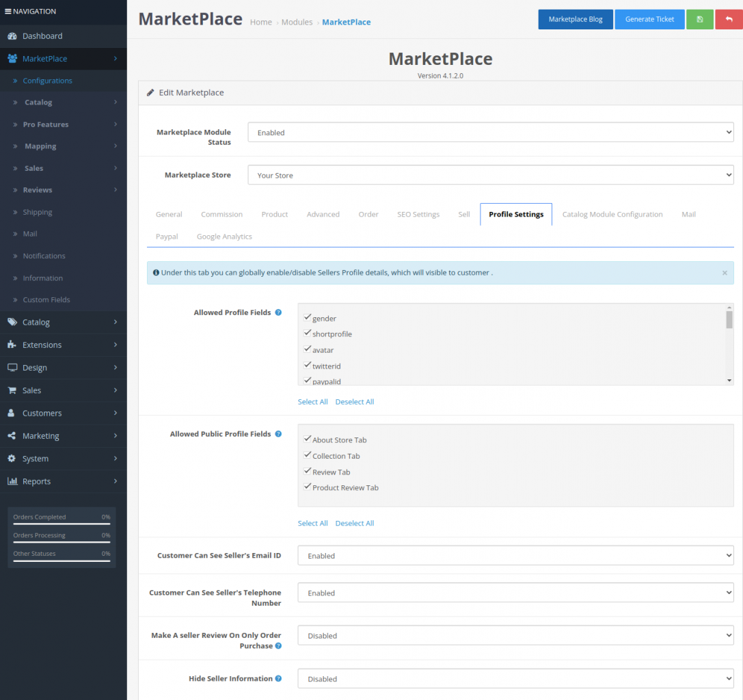
Task: Click the Sales shopping cart icon
Action: tap(12, 390)
